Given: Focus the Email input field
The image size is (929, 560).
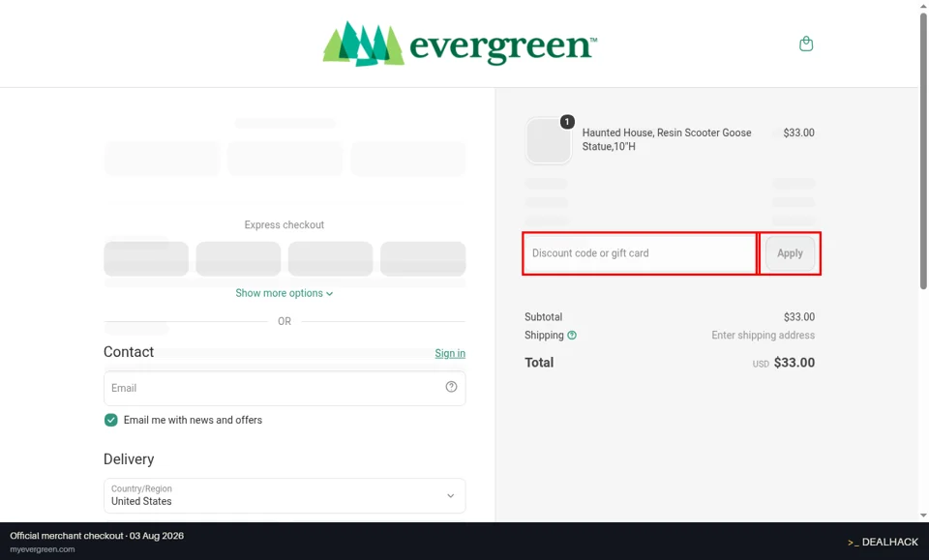Looking at the screenshot, I should tap(285, 389).
